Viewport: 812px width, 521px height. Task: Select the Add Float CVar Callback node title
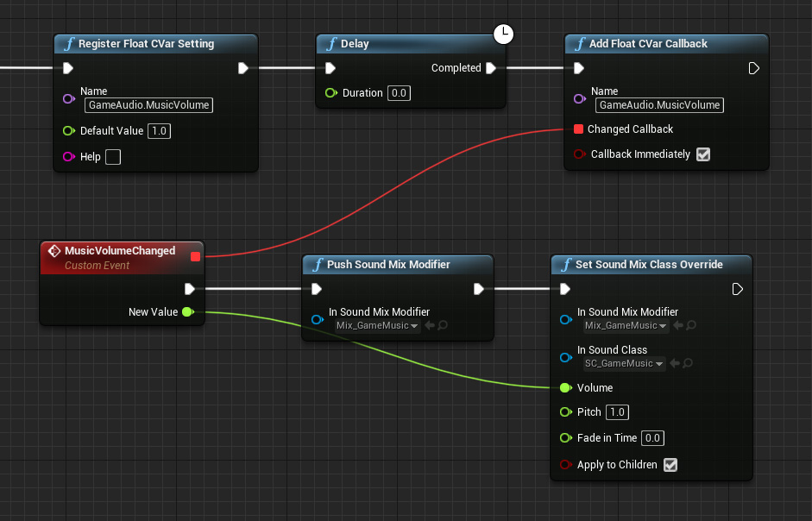648,44
